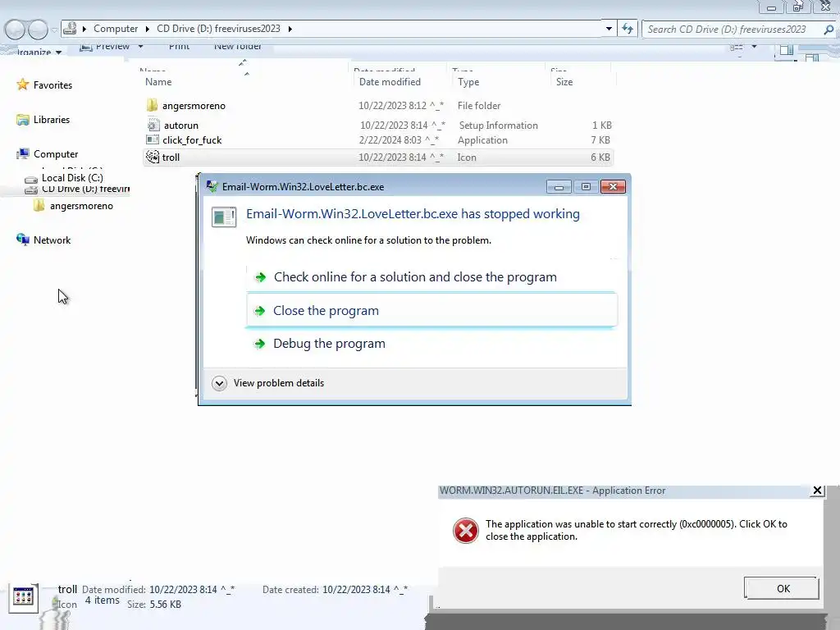This screenshot has height=630, width=840.
Task: Click the Preview toolbar button
Action: click(x=105, y=47)
